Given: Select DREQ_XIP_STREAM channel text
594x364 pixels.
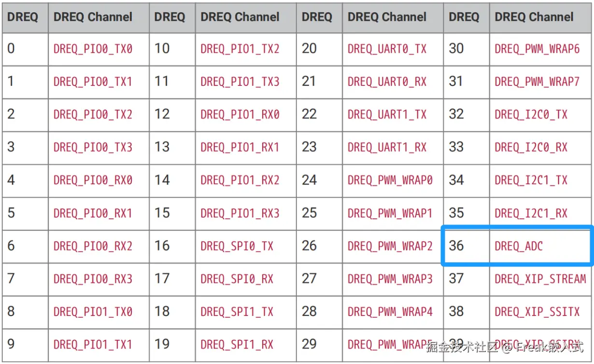Looking at the screenshot, I should (x=540, y=279).
